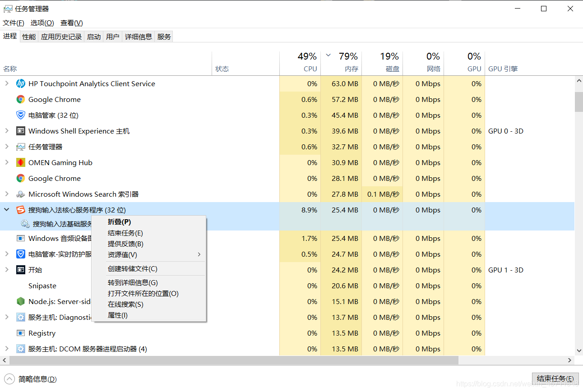Expand the Windows Shell Experience 主机 row
583x392 pixels.
[x=6, y=131]
